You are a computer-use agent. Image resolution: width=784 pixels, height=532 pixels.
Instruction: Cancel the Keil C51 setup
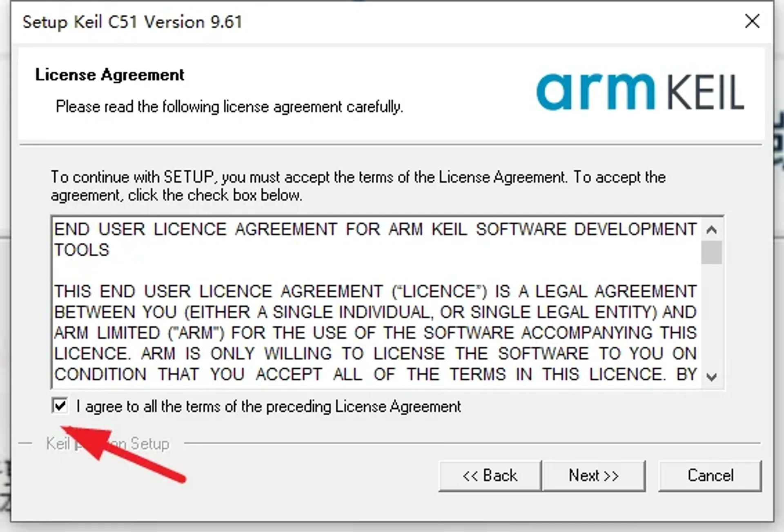point(710,476)
